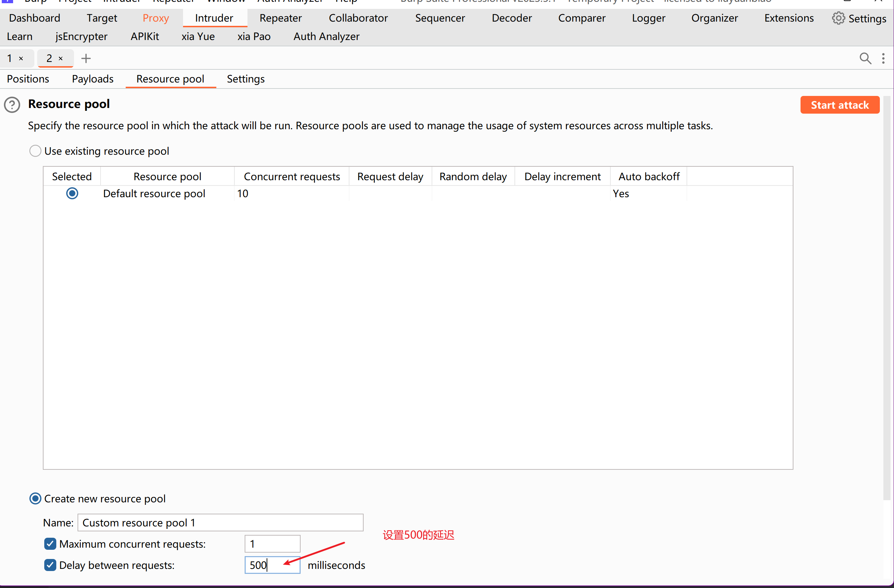Click the Concurrent requests column header
This screenshot has width=894, height=588.
coord(291,177)
